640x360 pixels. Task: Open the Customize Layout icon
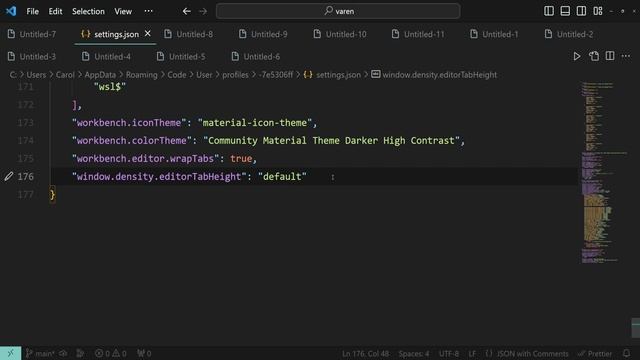598,11
